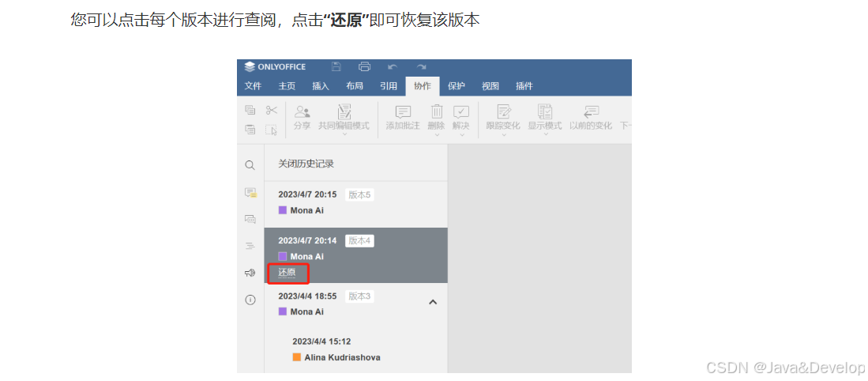Select the 协作 tab
This screenshot has width=868, height=381.
[423, 86]
